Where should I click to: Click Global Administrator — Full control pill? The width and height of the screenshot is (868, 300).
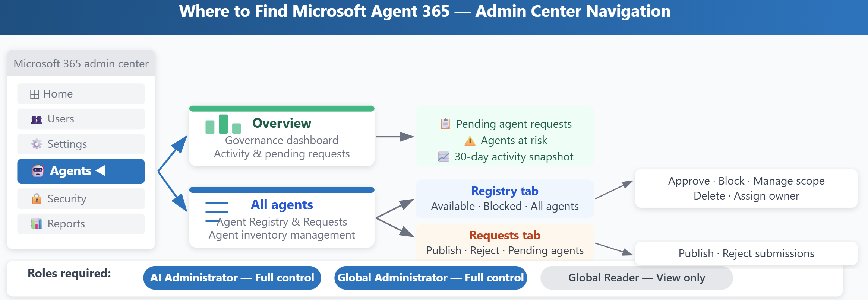click(430, 278)
